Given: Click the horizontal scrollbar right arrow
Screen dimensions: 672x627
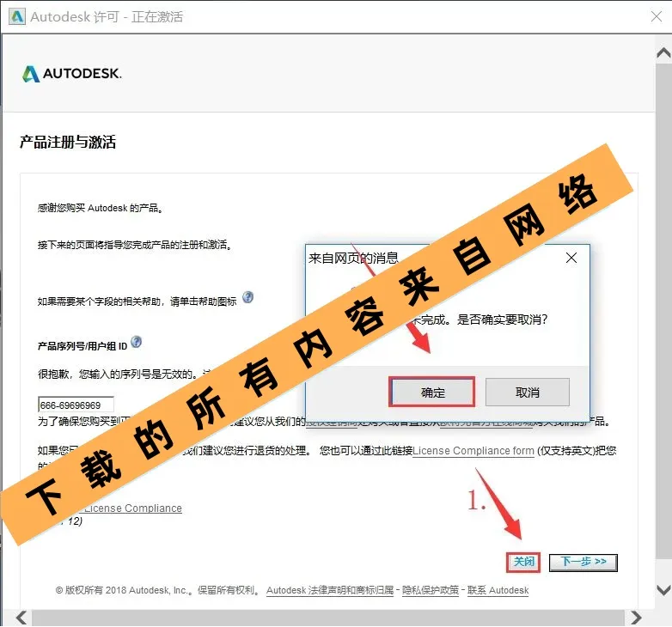Looking at the screenshot, I should [636, 618].
